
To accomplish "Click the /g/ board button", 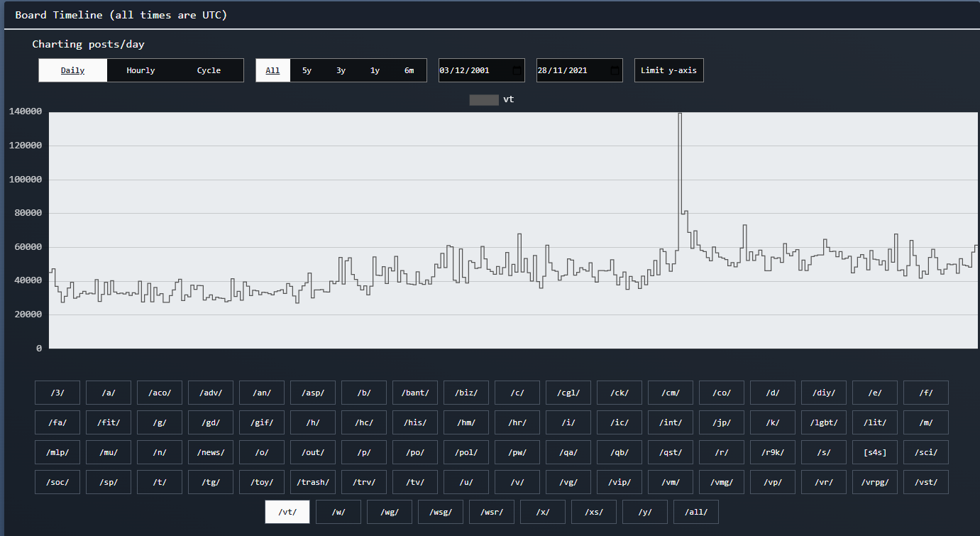I will pyautogui.click(x=160, y=422).
